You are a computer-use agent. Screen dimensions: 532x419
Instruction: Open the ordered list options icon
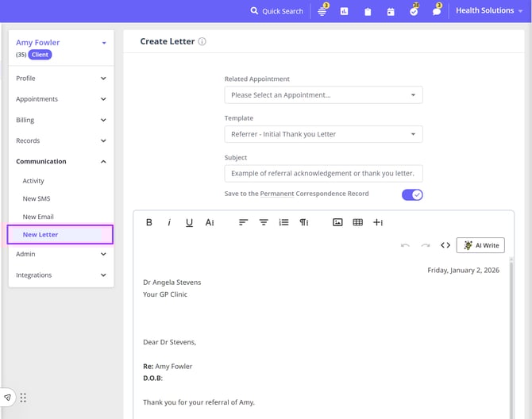(x=283, y=223)
